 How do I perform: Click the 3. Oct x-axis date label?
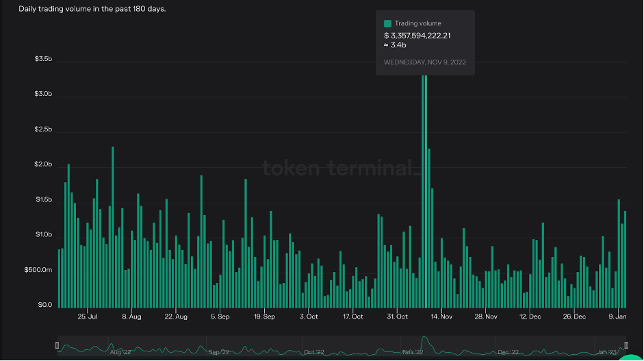pyautogui.click(x=309, y=316)
